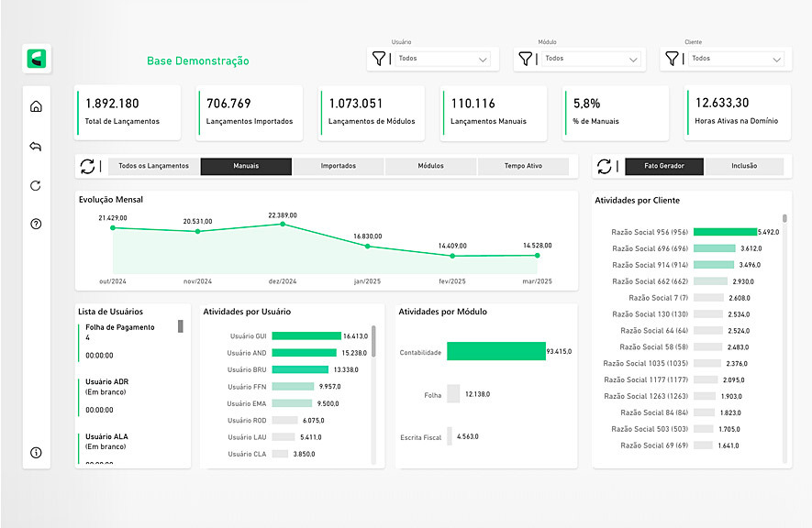Click the sync icon beside Todos os Lançamentos

[87, 166]
